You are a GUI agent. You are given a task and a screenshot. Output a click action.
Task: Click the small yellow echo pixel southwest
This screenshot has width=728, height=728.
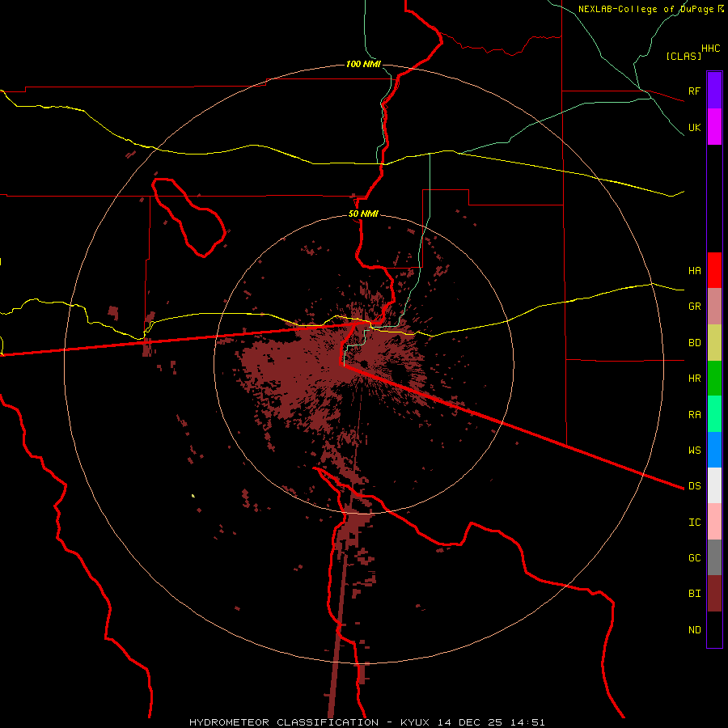click(193, 496)
